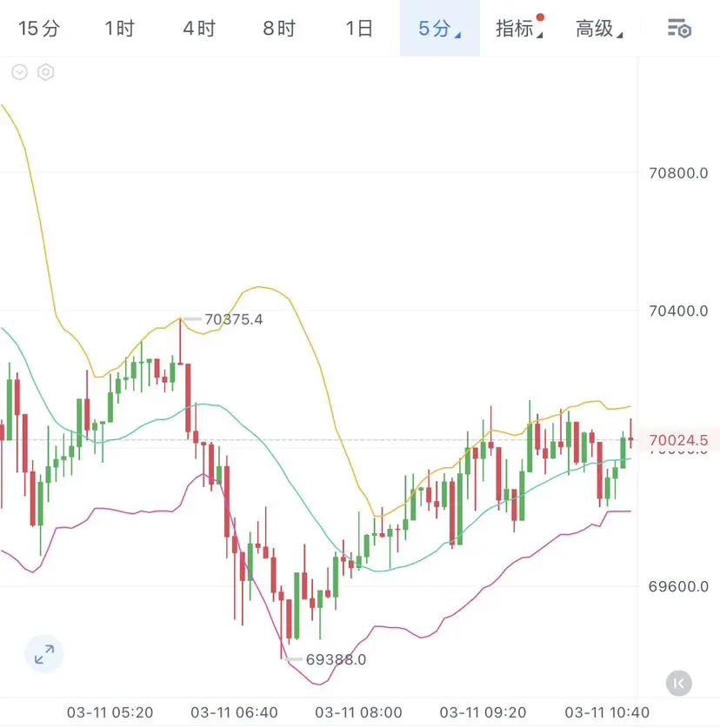Collapse indicator legend with circle chevron

click(x=19, y=72)
